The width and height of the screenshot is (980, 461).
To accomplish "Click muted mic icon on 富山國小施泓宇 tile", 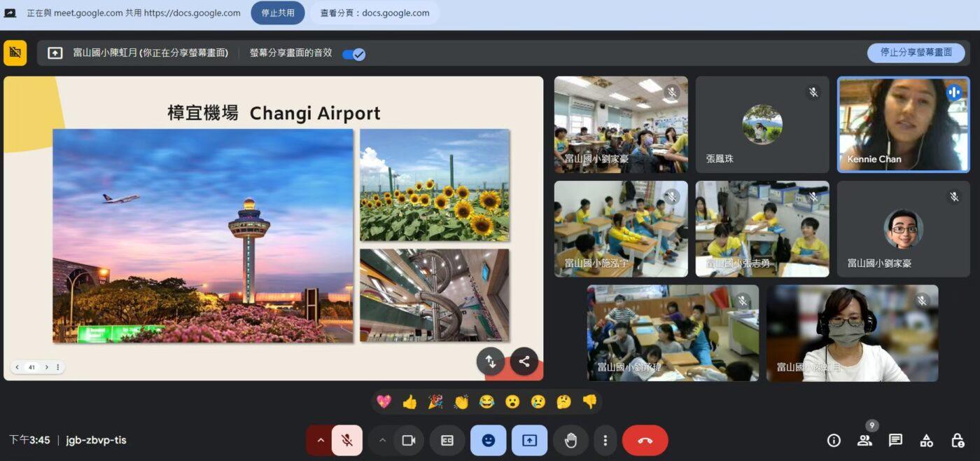I will [671, 198].
